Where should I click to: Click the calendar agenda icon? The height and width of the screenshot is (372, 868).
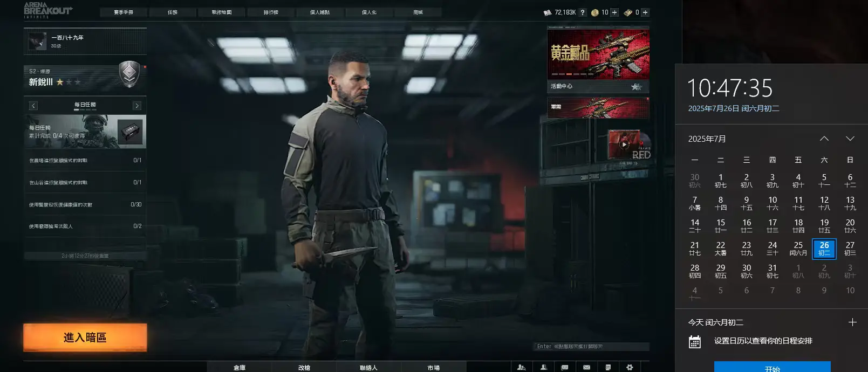click(x=695, y=342)
